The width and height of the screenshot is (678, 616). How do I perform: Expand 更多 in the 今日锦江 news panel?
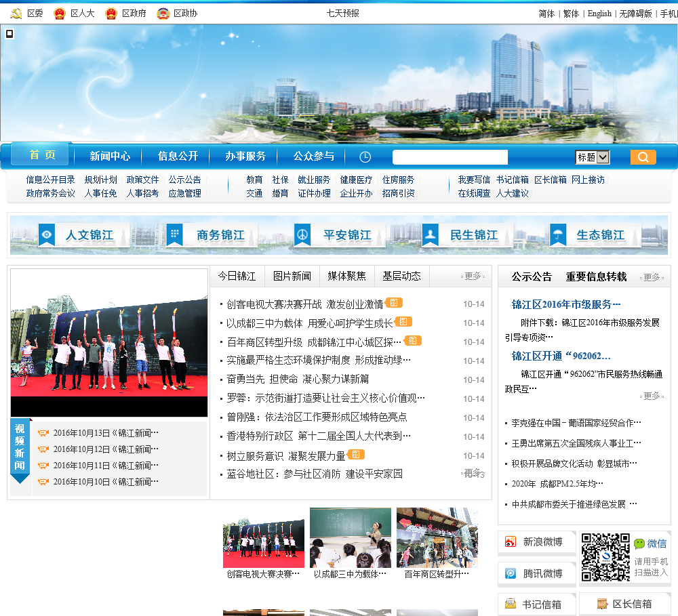tap(473, 276)
